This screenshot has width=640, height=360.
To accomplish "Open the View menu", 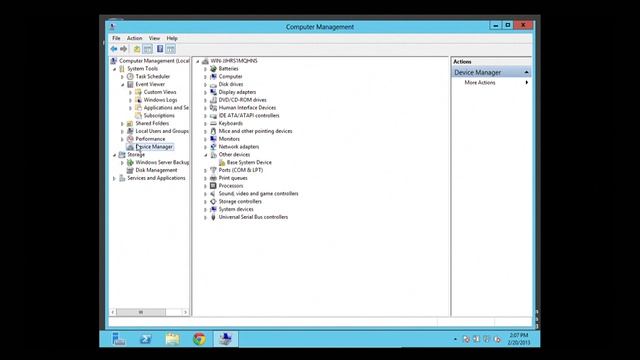I will click(154, 38).
